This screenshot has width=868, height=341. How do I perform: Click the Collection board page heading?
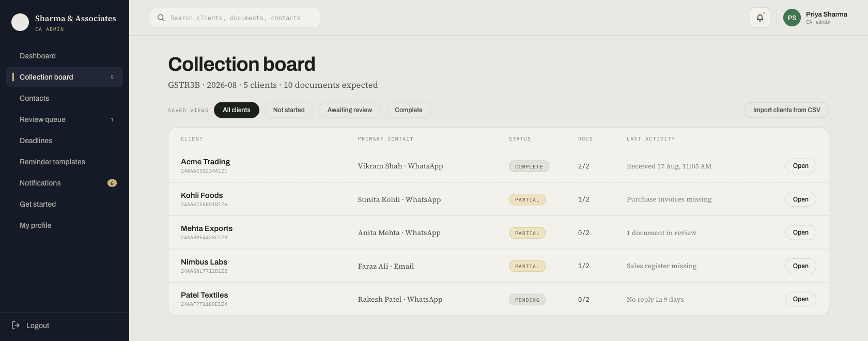coord(241,64)
